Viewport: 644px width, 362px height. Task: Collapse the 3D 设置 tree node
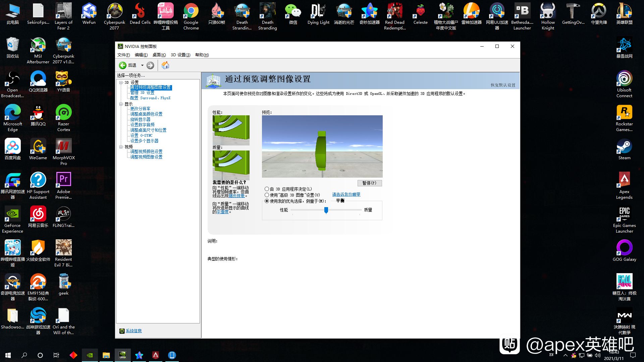pos(121,82)
